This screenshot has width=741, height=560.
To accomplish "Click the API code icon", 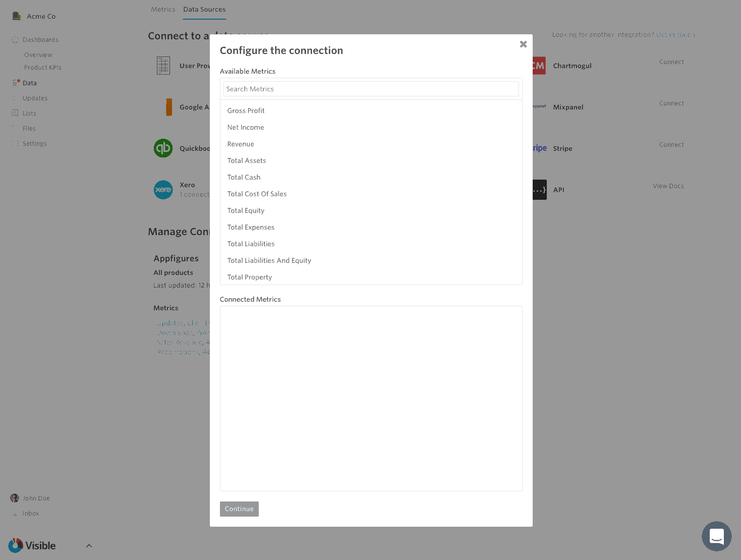I will tap(539, 190).
